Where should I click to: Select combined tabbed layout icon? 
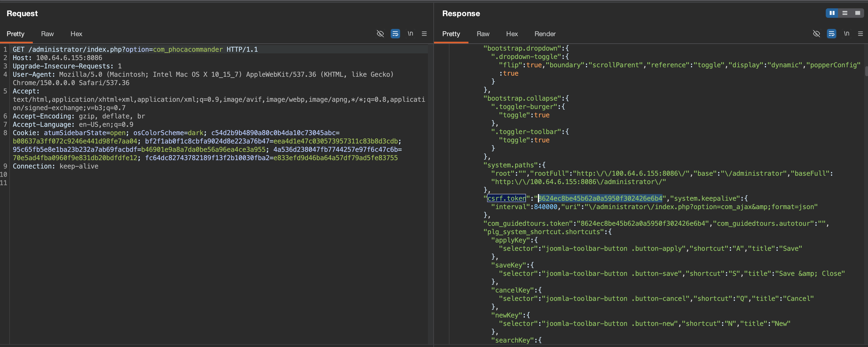tap(857, 13)
